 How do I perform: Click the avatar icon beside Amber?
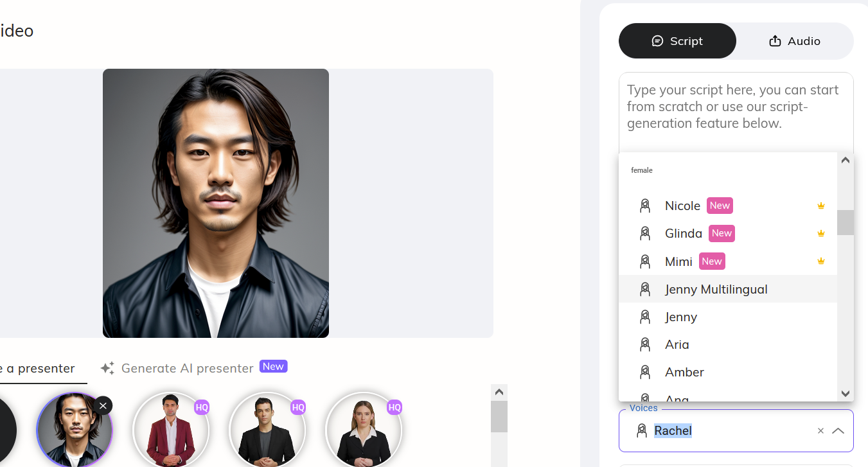point(645,372)
